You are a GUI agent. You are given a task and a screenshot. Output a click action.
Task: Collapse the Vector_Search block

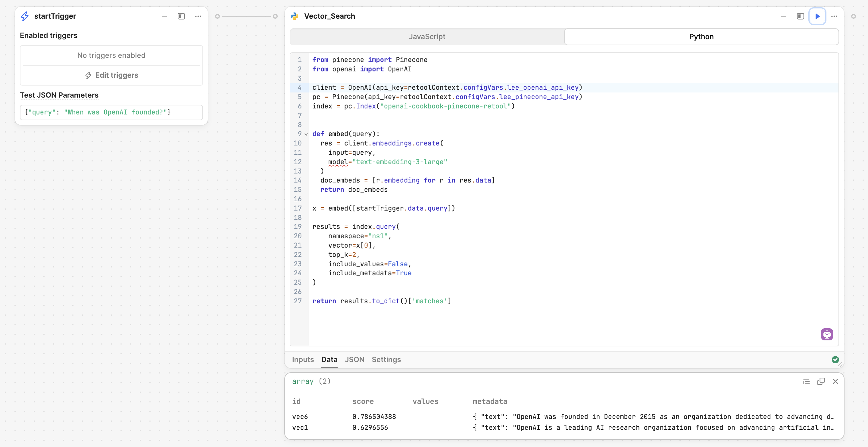783,16
